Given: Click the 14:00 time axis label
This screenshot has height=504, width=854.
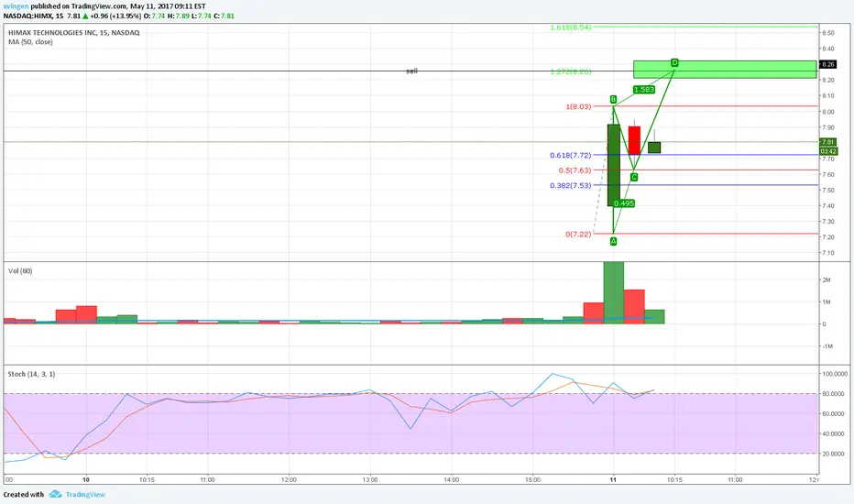Looking at the screenshot, I should [452, 480].
